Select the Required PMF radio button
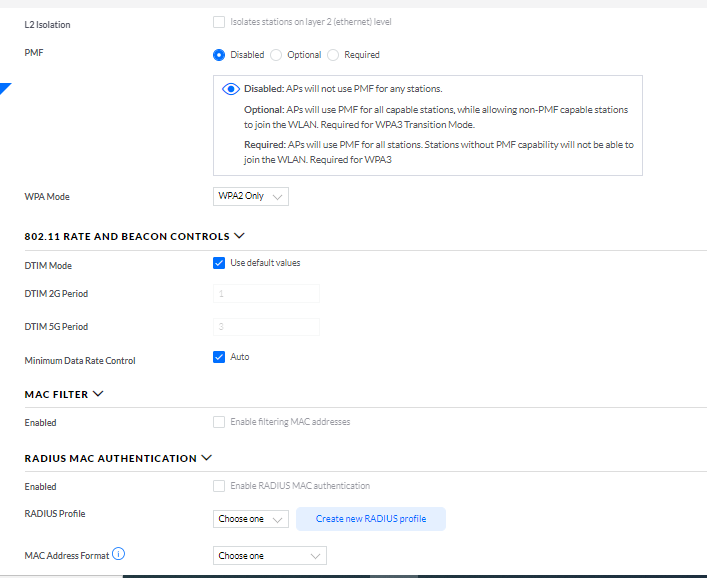 (334, 55)
